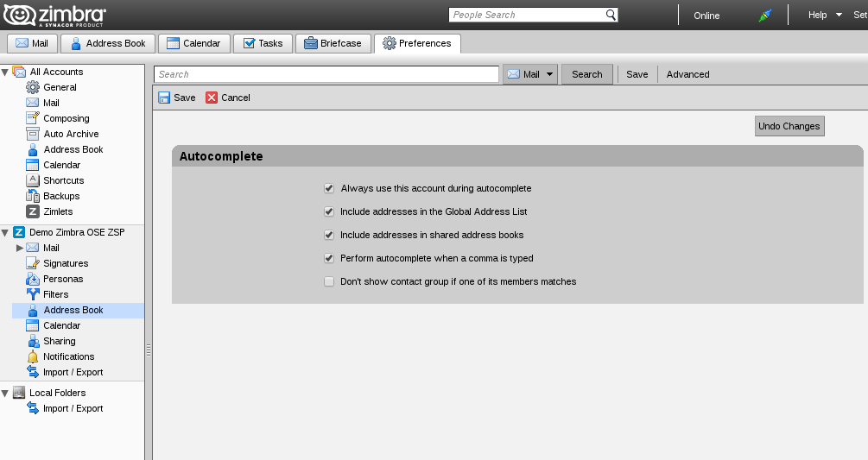Click the red Cancel icon in toolbar
The image size is (868, 460).
coord(212,98)
